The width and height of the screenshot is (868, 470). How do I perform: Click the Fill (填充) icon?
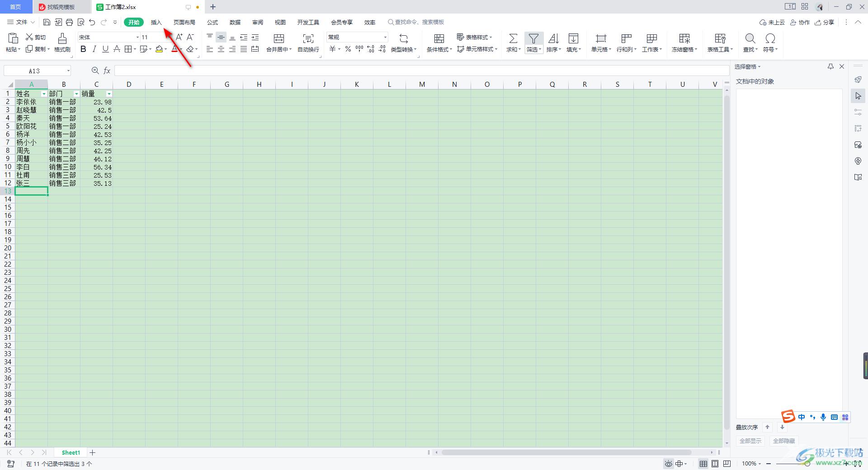pos(573,38)
